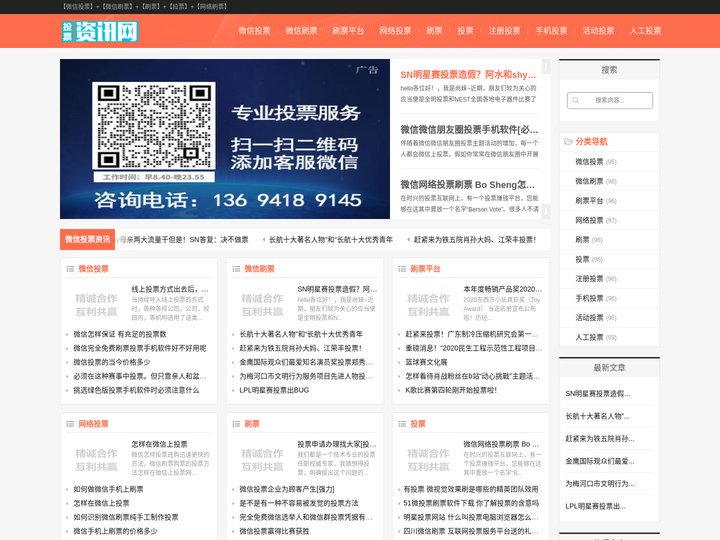
Task: Focus the 搜索内容 search box
Action: (610, 100)
